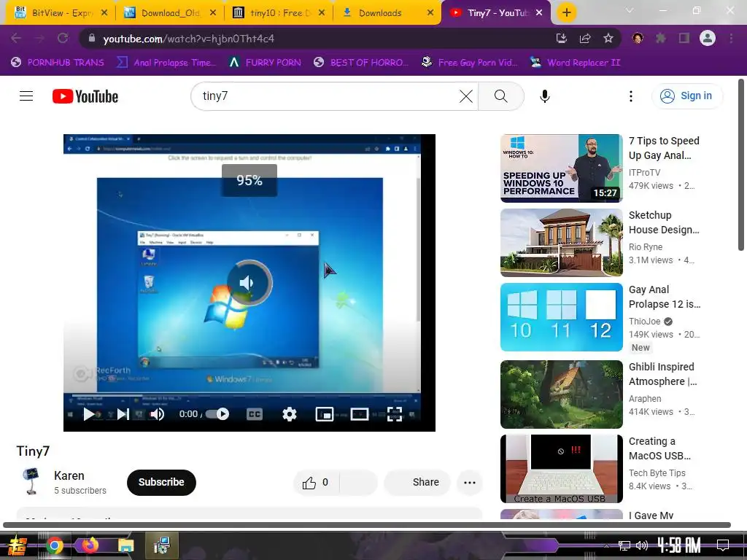The image size is (747, 560).
Task: Toggle the autoplay switch in player
Action: point(217,414)
